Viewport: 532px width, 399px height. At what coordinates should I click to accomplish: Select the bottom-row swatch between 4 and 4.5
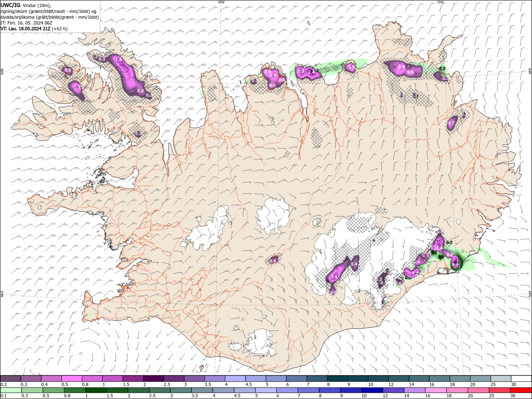point(223,390)
